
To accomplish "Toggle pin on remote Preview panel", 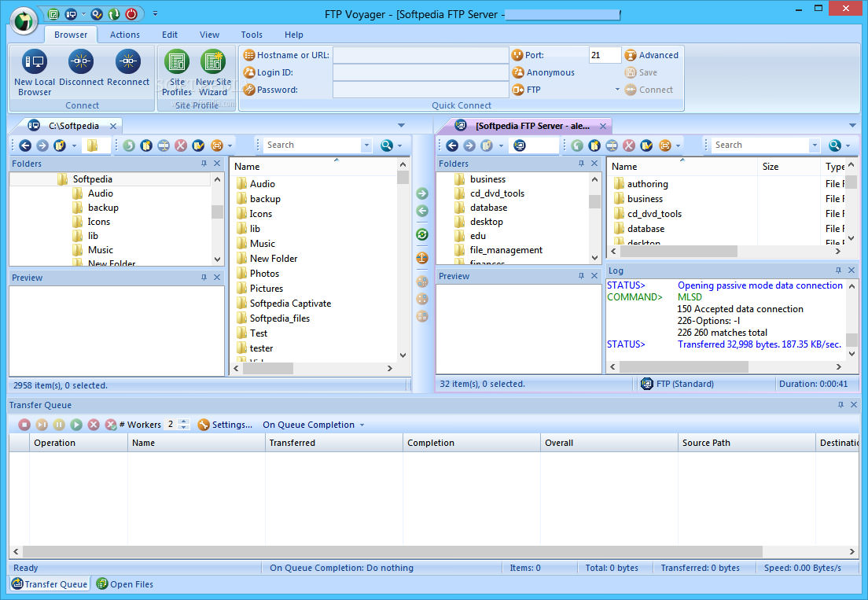I will (581, 276).
